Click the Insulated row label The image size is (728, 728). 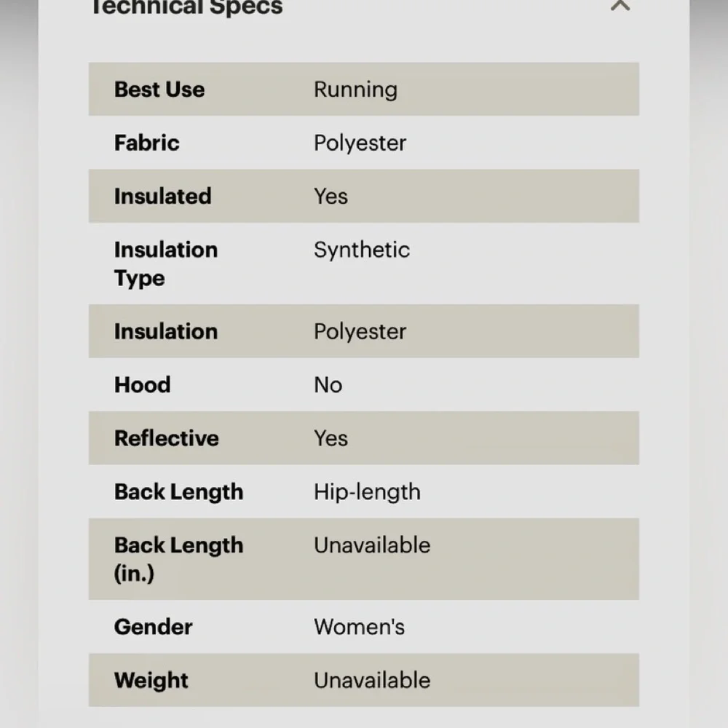click(x=162, y=196)
